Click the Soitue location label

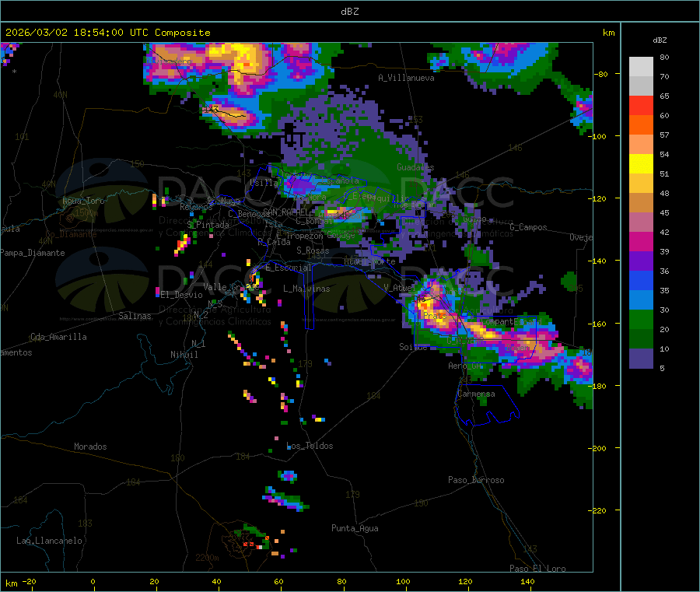413,347
